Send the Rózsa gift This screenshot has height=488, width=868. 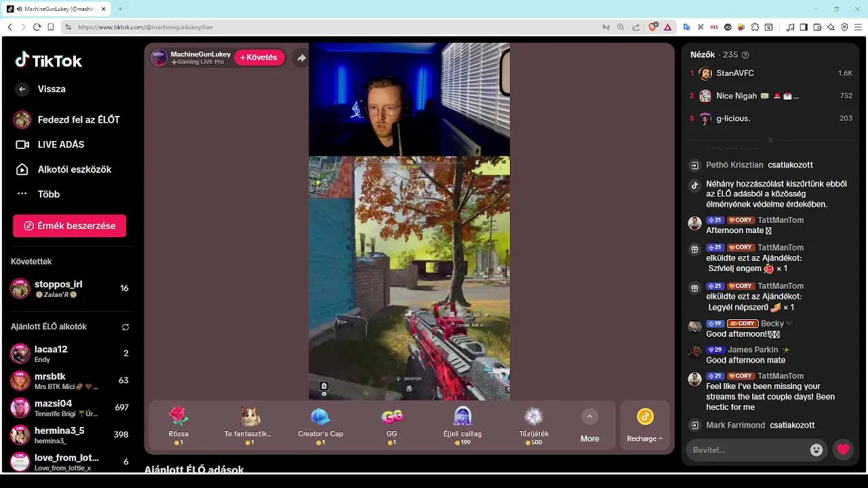tap(178, 426)
